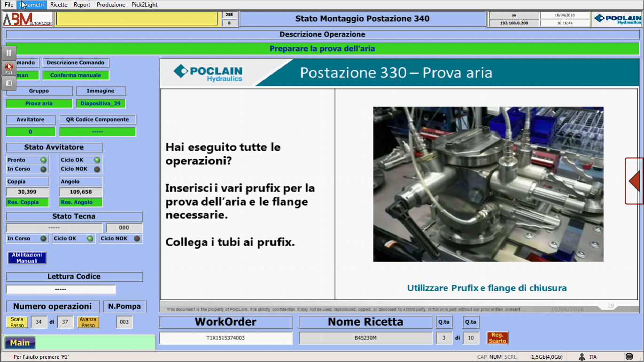
Task: Click the yellow message field in header
Action: coord(137,19)
